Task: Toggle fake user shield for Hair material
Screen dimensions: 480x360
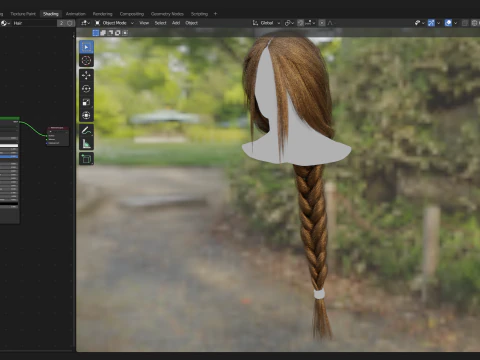Action: pos(70,23)
